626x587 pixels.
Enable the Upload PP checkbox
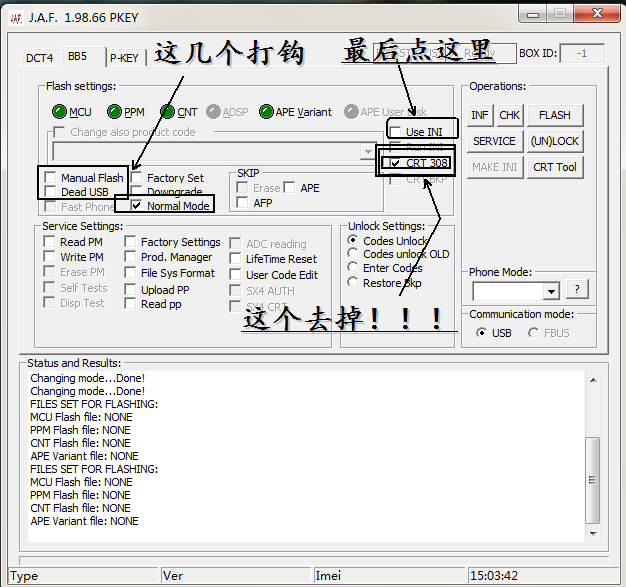130,289
